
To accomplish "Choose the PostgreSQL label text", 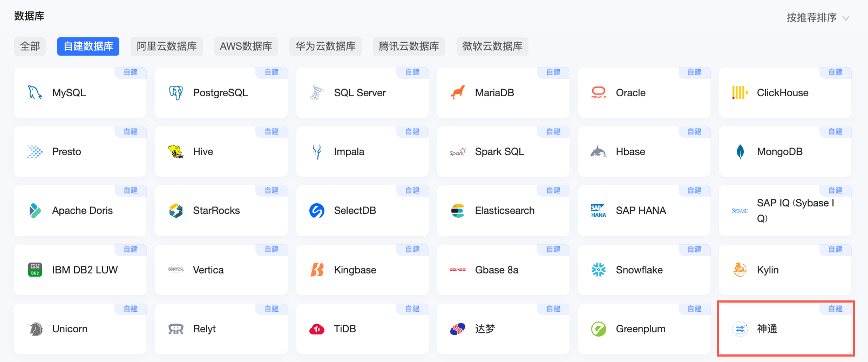I will click(220, 93).
